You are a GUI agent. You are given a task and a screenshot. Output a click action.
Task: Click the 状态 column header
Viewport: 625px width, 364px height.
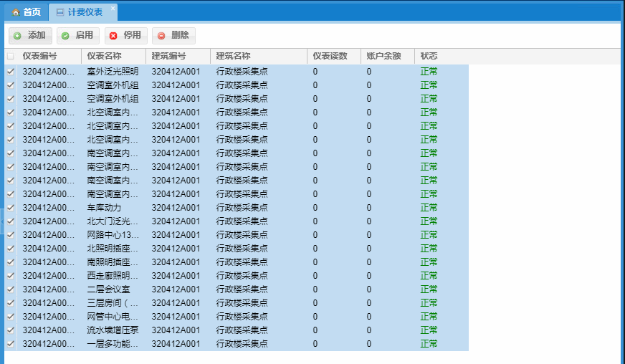[429, 57]
